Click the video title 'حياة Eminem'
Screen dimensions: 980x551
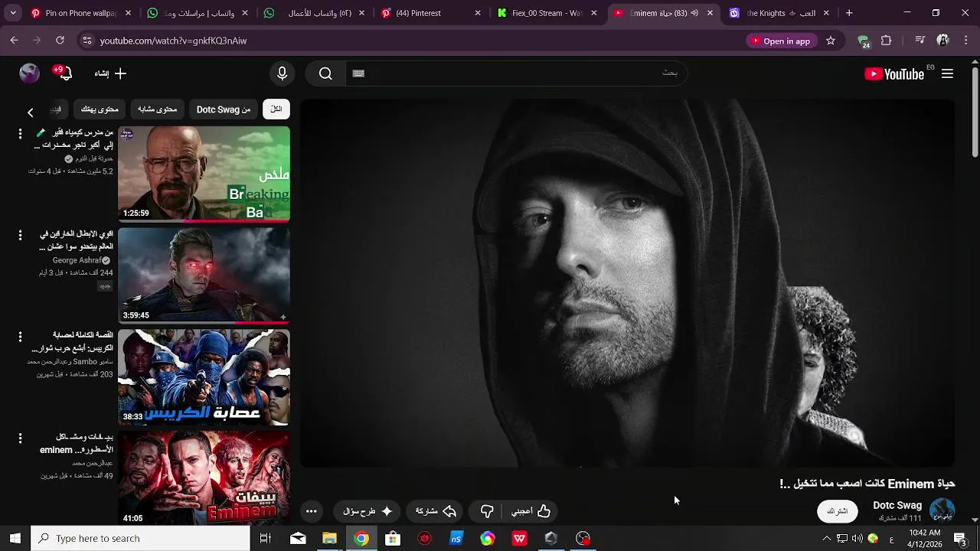pos(867,484)
